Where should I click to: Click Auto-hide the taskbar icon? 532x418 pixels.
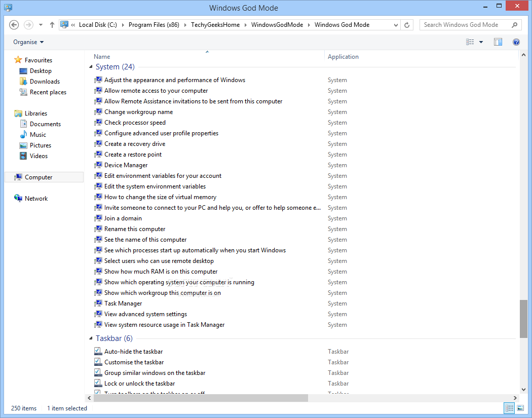coord(98,351)
